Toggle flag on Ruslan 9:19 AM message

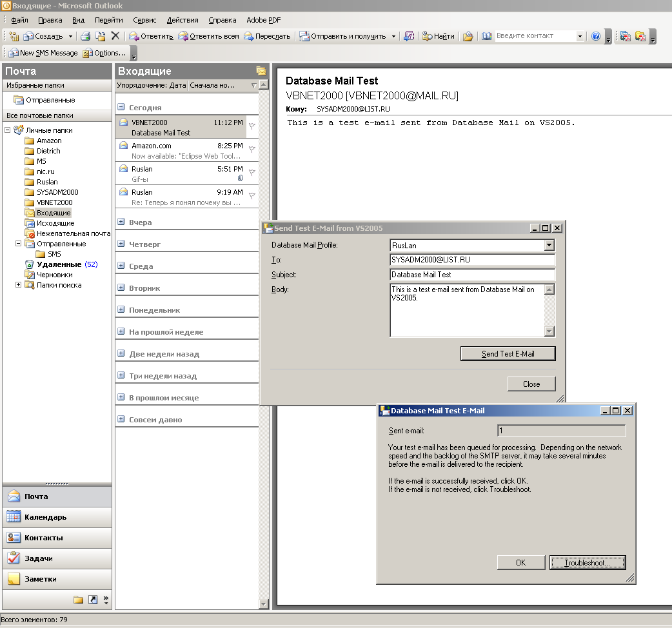point(252,195)
